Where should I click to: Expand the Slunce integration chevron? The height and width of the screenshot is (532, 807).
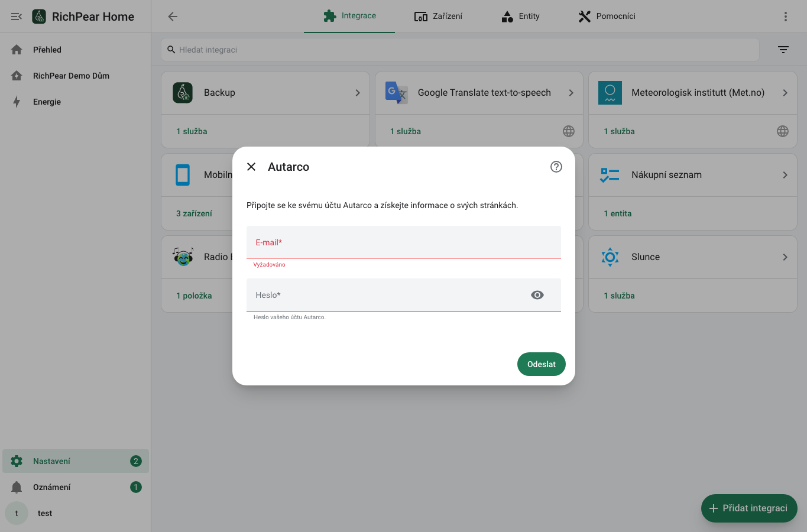(x=785, y=257)
